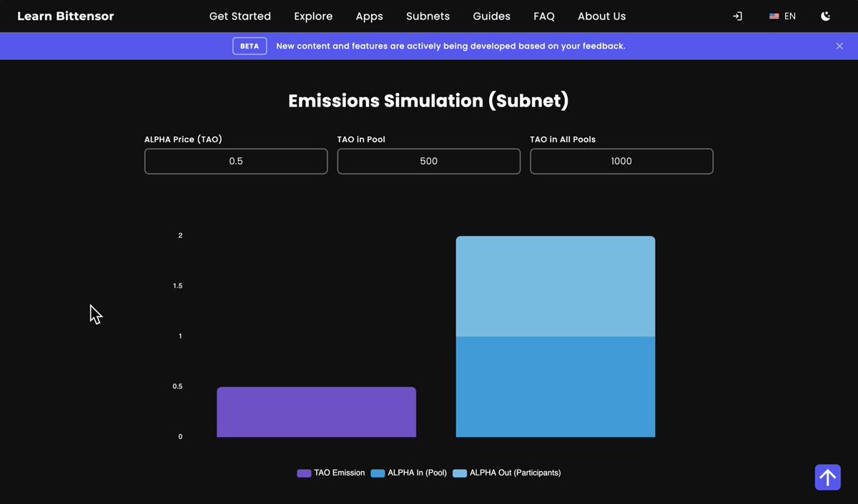Open the Explore menu
858x504 pixels.
click(x=313, y=16)
